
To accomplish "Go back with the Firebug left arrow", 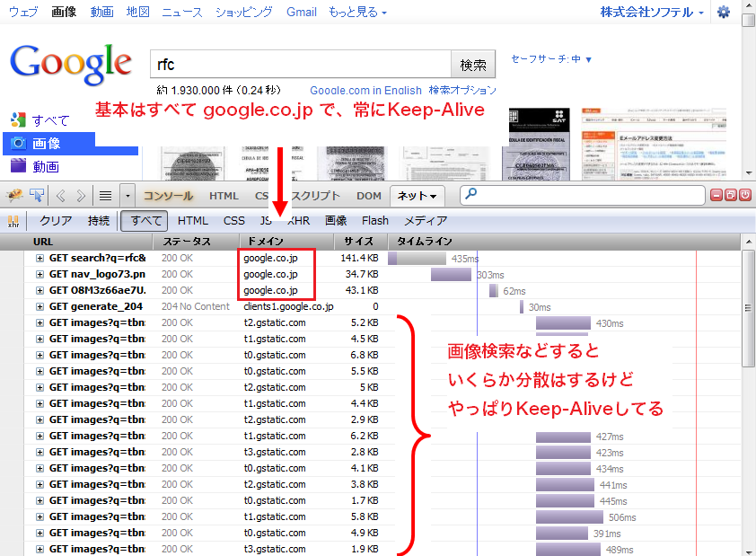I will [x=61, y=196].
